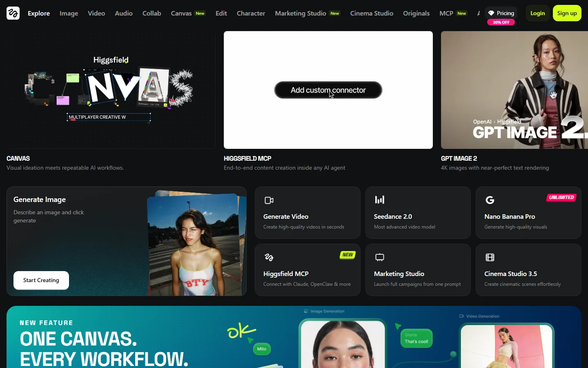Image resolution: width=588 pixels, height=368 pixels.
Task: Click the NEW FEATURE banner label
Action: (x=47, y=323)
